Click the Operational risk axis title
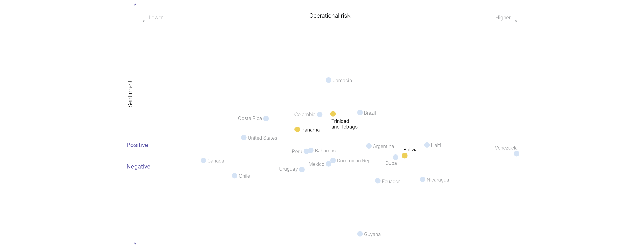 329,16
